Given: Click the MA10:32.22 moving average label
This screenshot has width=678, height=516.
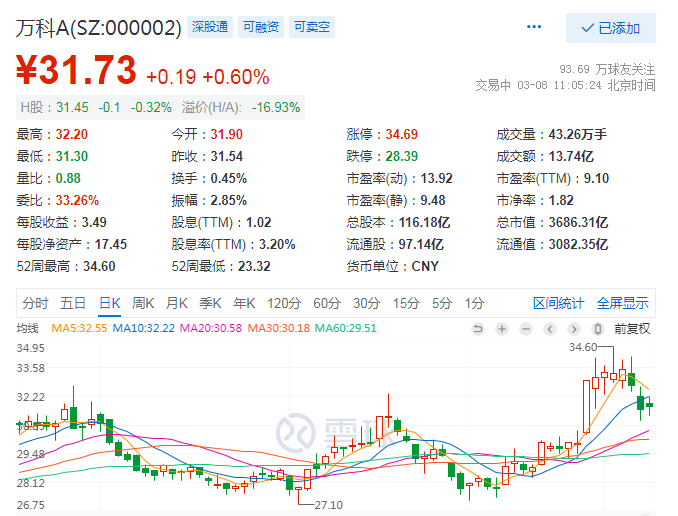Looking at the screenshot, I should pyautogui.click(x=144, y=328).
